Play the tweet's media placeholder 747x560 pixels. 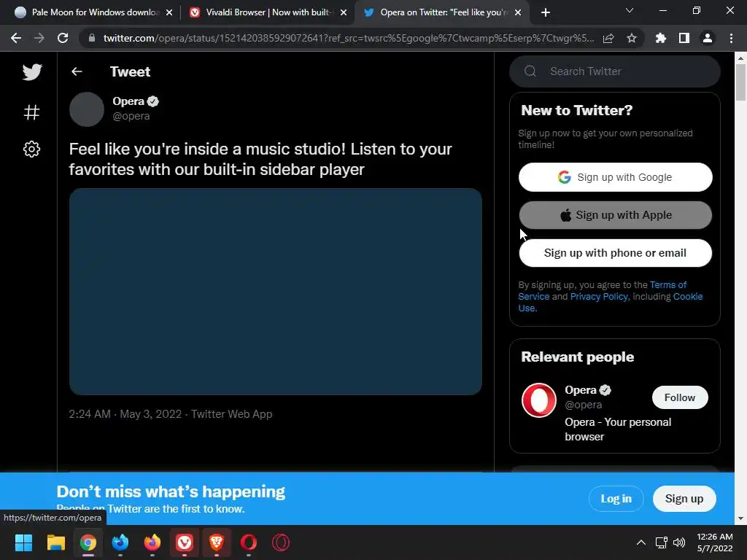tap(275, 292)
